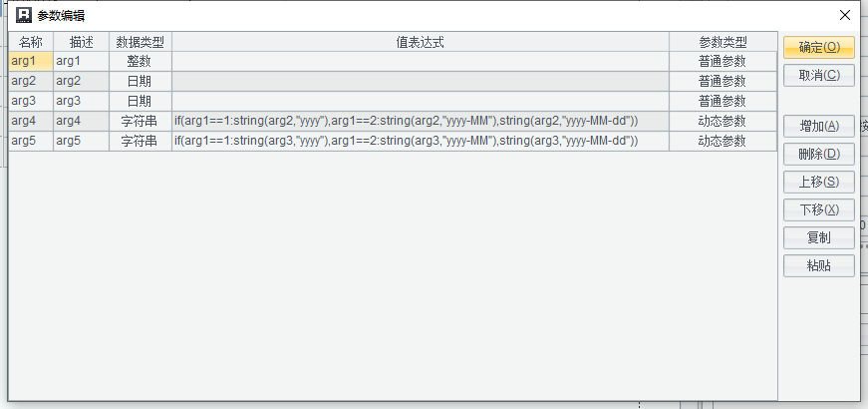The width and height of the screenshot is (868, 409).
Task: Click the 粘贴 paste button
Action: (x=818, y=266)
